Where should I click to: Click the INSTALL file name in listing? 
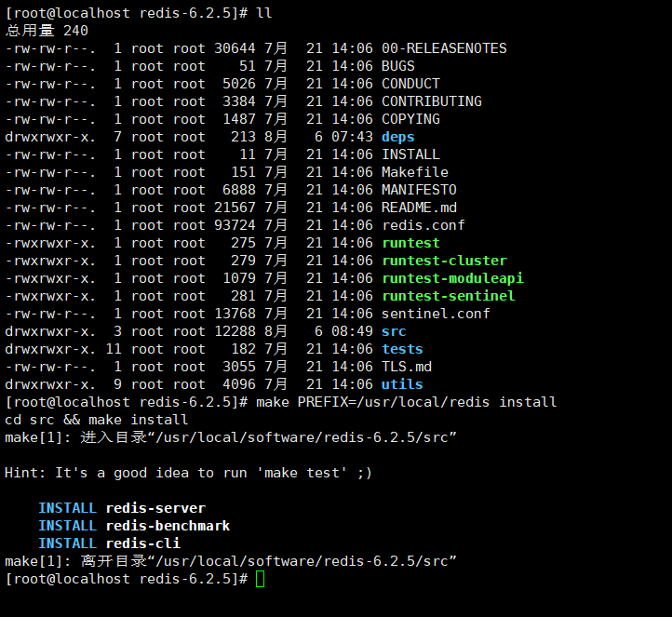pos(410,154)
